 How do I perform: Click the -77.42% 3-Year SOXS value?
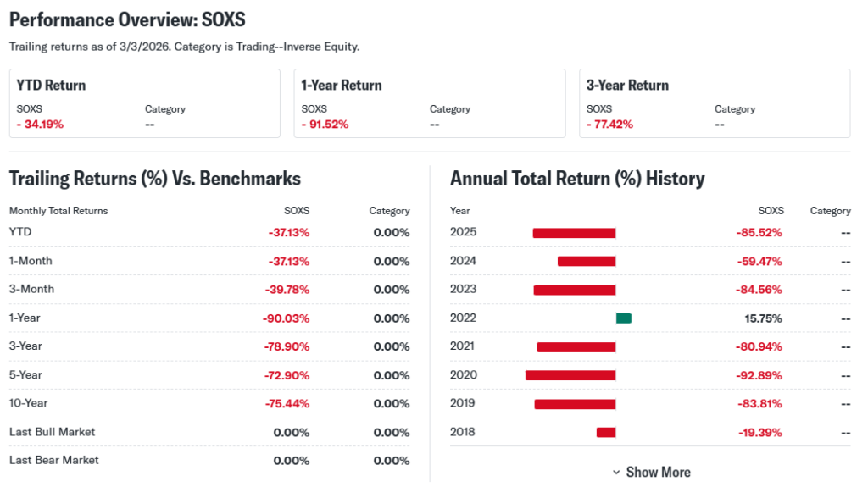click(x=609, y=125)
